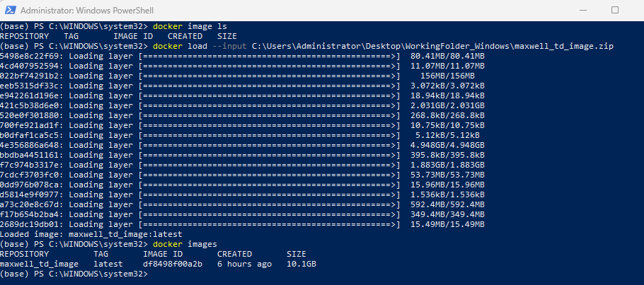Maximize the PowerShell window
Image resolution: width=644 pixels, height=285 pixels.
point(614,11)
